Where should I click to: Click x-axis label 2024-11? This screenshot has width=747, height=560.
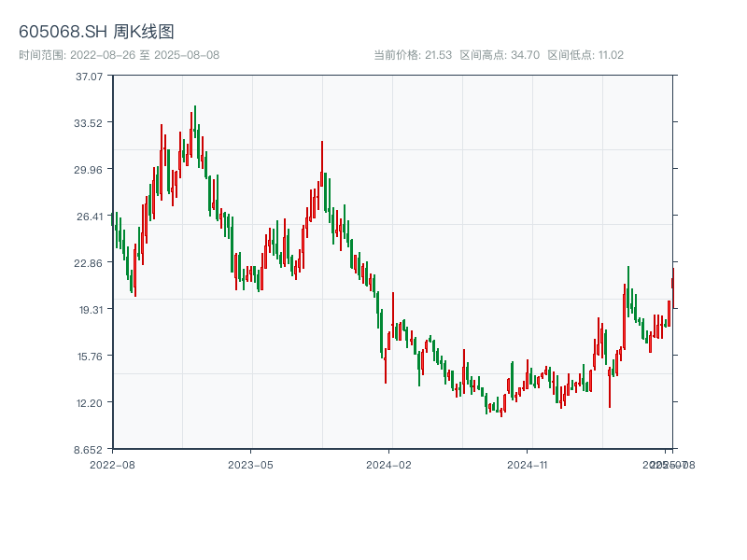tap(528, 465)
